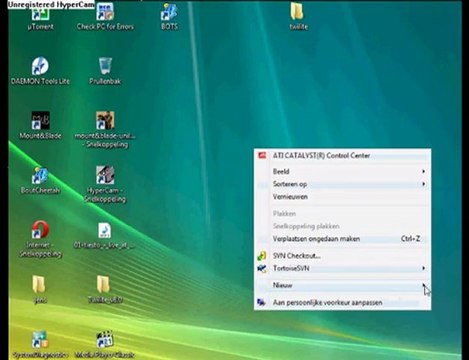The height and width of the screenshot is (360, 469).
Task: Open ATI CATALYST(R) Control Center
Action: click(342, 156)
